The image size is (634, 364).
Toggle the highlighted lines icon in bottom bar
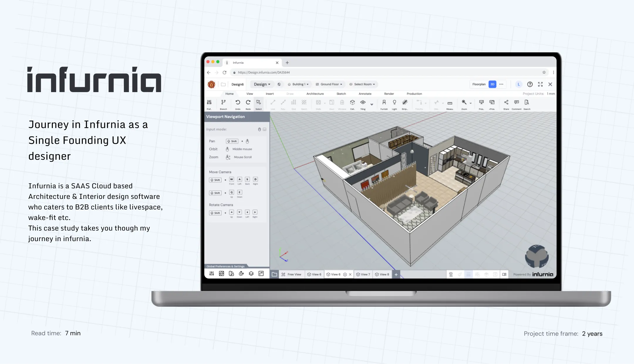(x=468, y=275)
